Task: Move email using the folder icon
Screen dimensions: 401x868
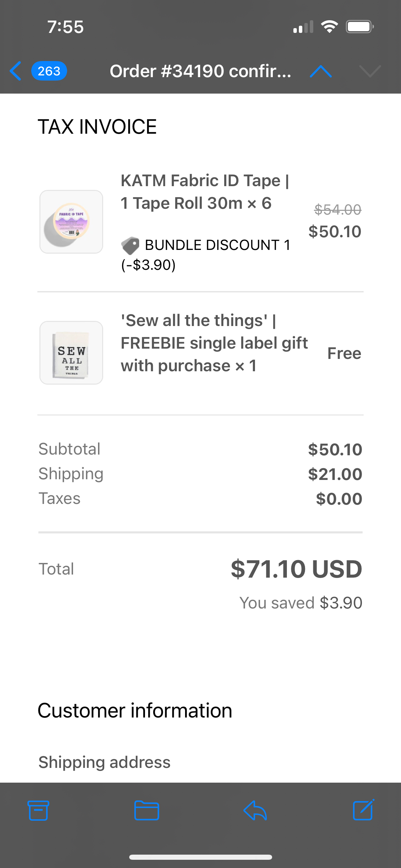Action: (x=146, y=810)
